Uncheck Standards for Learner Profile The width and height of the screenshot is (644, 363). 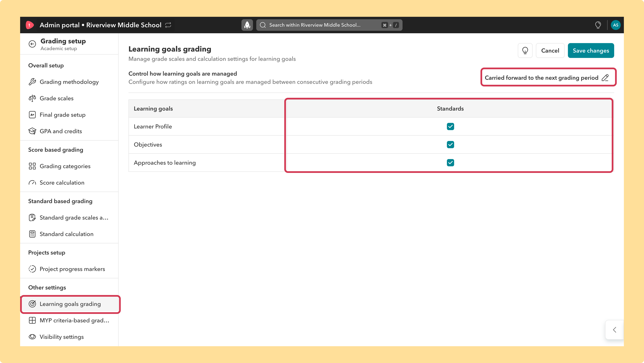click(x=450, y=127)
